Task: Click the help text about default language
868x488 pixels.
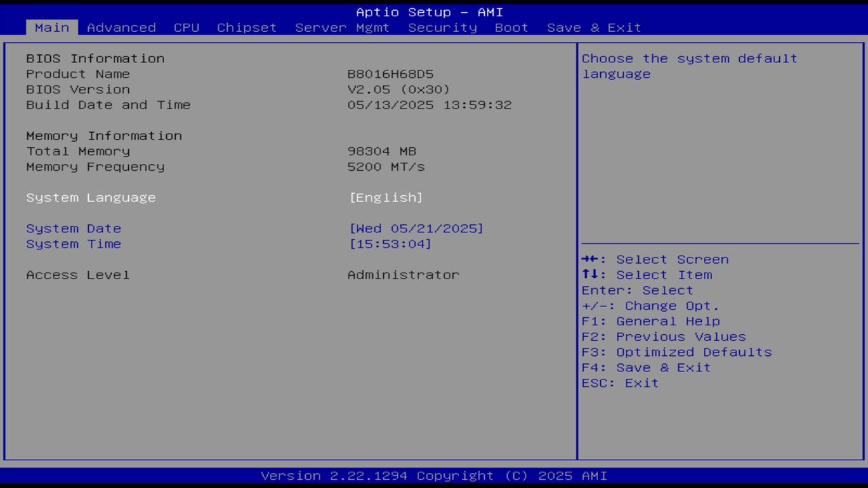Action: [689, 66]
